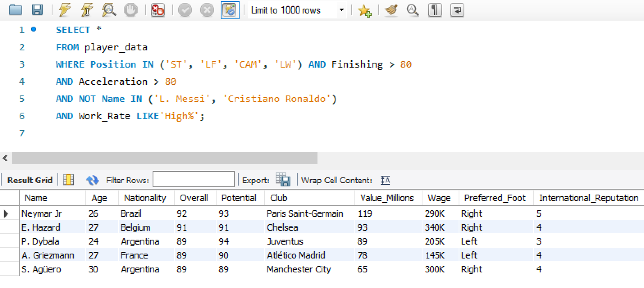The width and height of the screenshot is (644, 288).
Task: Click the Manchester City club cell
Action: click(310, 269)
